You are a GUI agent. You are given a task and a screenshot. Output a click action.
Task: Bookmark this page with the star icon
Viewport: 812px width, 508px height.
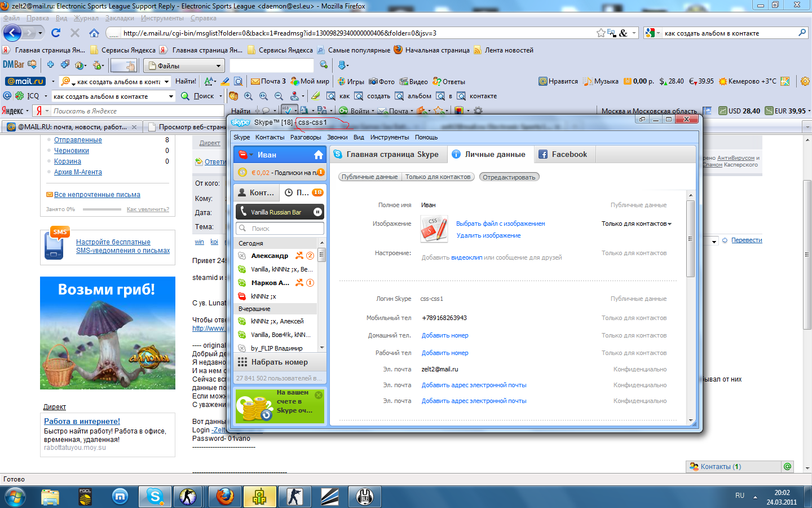pyautogui.click(x=601, y=33)
